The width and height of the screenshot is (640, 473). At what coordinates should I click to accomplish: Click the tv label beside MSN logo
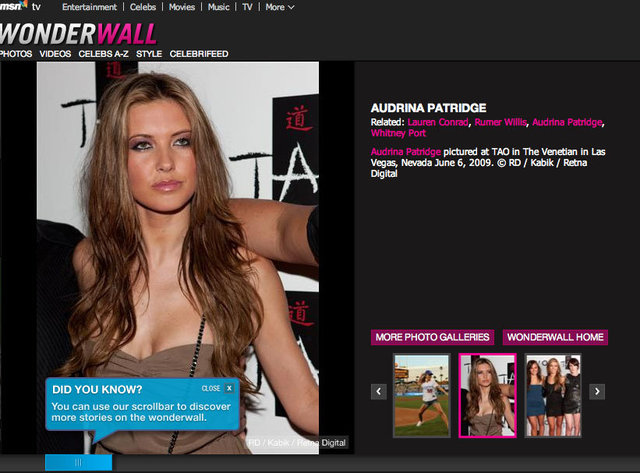36,7
